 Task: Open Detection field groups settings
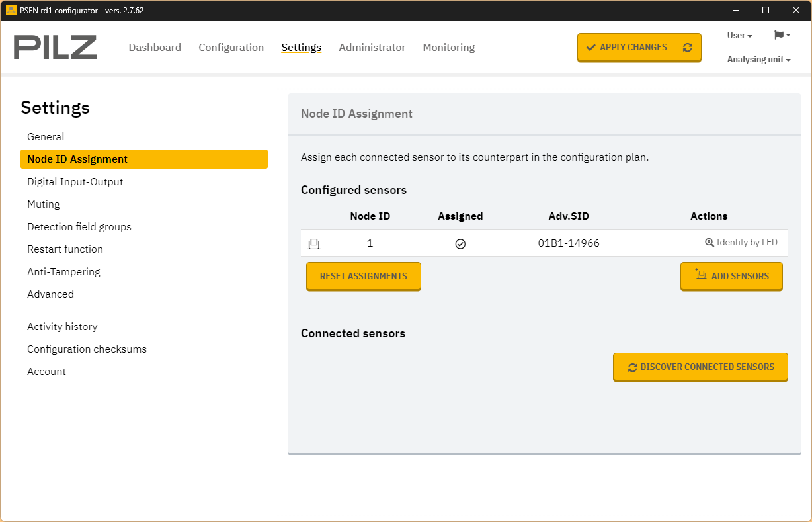[x=79, y=227]
